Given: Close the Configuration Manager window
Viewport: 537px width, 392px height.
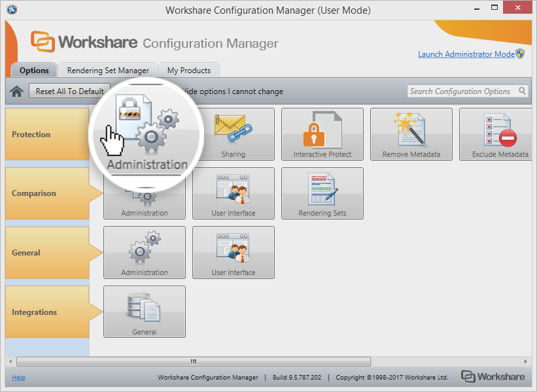Looking at the screenshot, I should [x=517, y=8].
